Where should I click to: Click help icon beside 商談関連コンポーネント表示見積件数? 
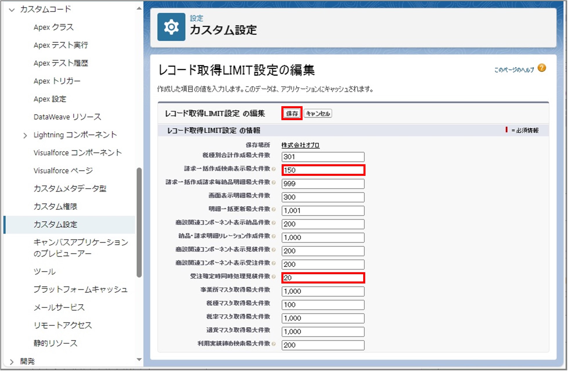click(274, 250)
